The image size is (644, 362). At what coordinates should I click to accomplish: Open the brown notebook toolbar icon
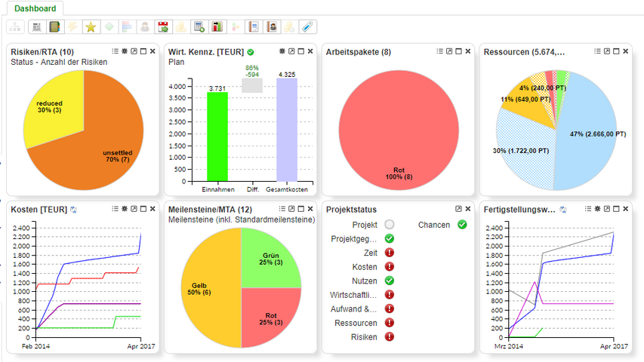click(54, 27)
